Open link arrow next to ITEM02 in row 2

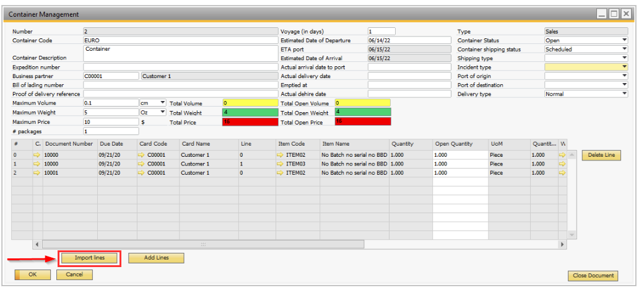click(x=281, y=174)
